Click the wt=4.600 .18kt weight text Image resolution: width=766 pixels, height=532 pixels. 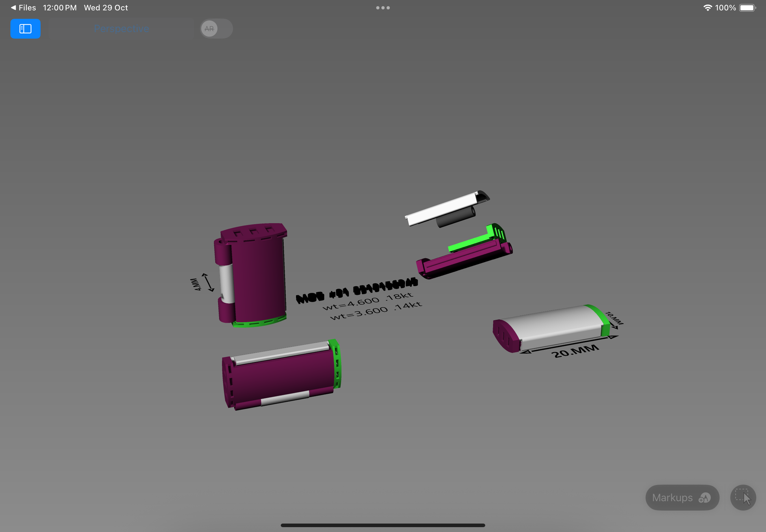pyautogui.click(x=367, y=301)
